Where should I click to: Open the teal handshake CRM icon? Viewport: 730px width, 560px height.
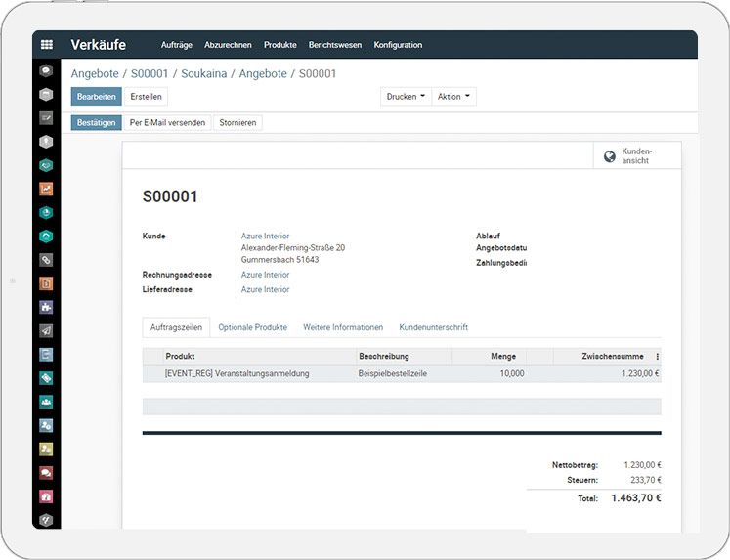[x=46, y=165]
